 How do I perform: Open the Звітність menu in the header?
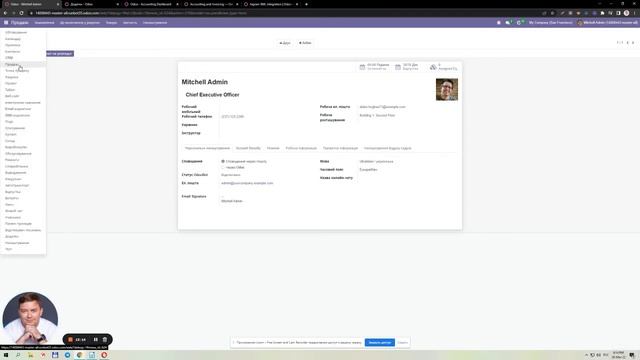point(130,22)
